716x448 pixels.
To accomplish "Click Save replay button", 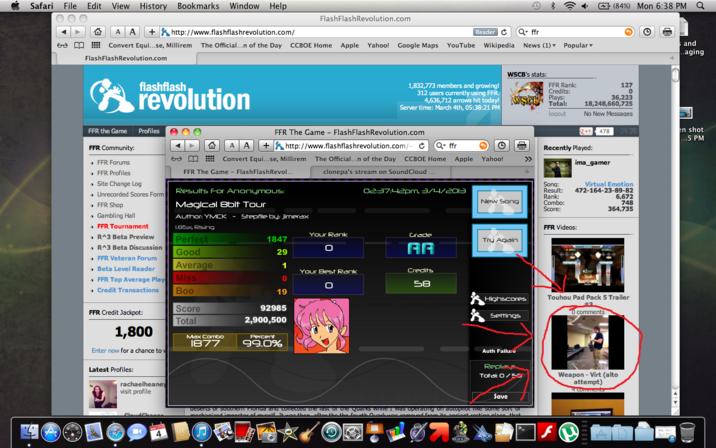I will [x=500, y=396].
